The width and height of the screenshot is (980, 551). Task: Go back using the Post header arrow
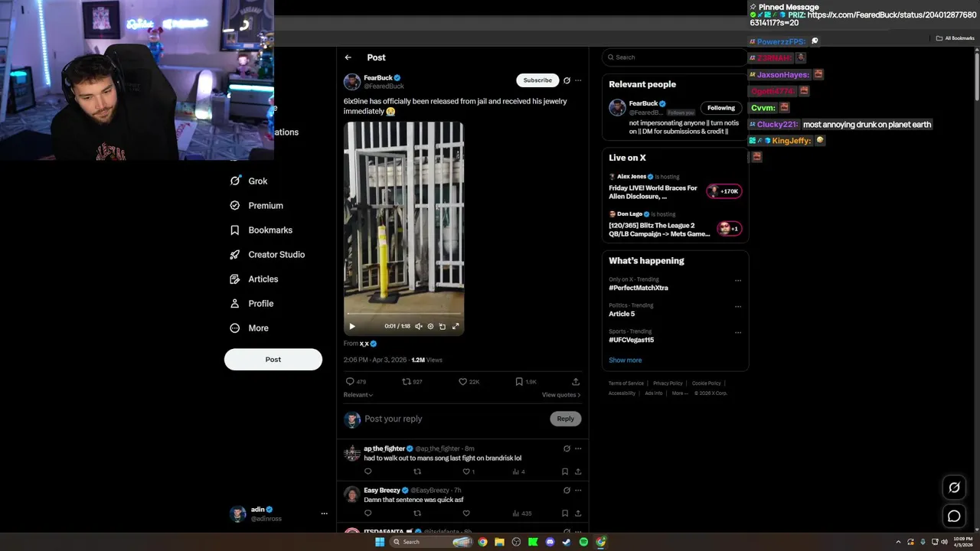tap(348, 57)
